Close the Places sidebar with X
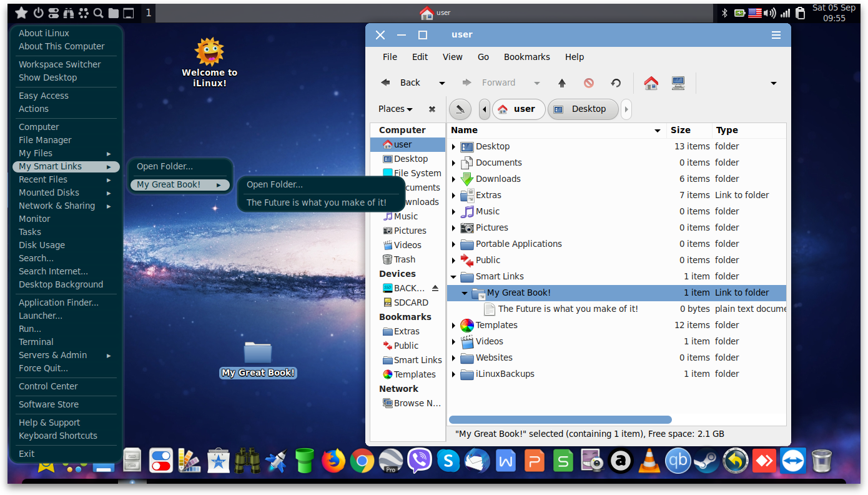This screenshot has width=868, height=495. pyautogui.click(x=432, y=109)
